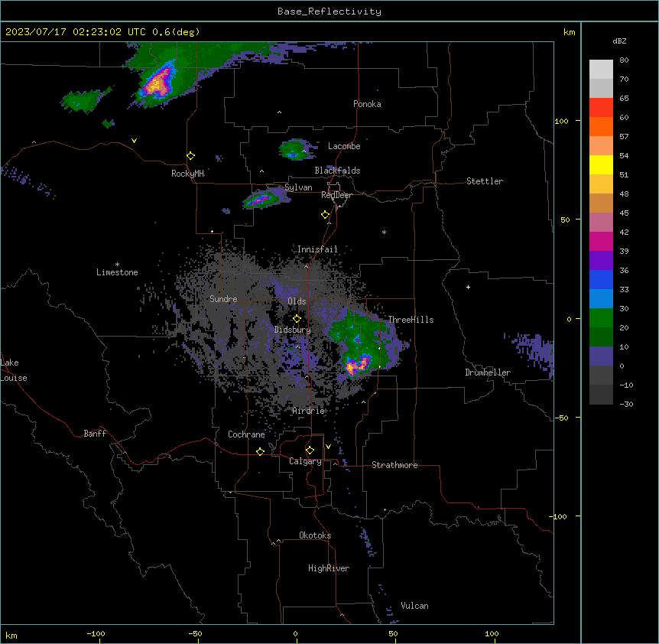The height and width of the screenshot is (644, 659).
Task: Select the Olds town label
Action: pos(297,301)
